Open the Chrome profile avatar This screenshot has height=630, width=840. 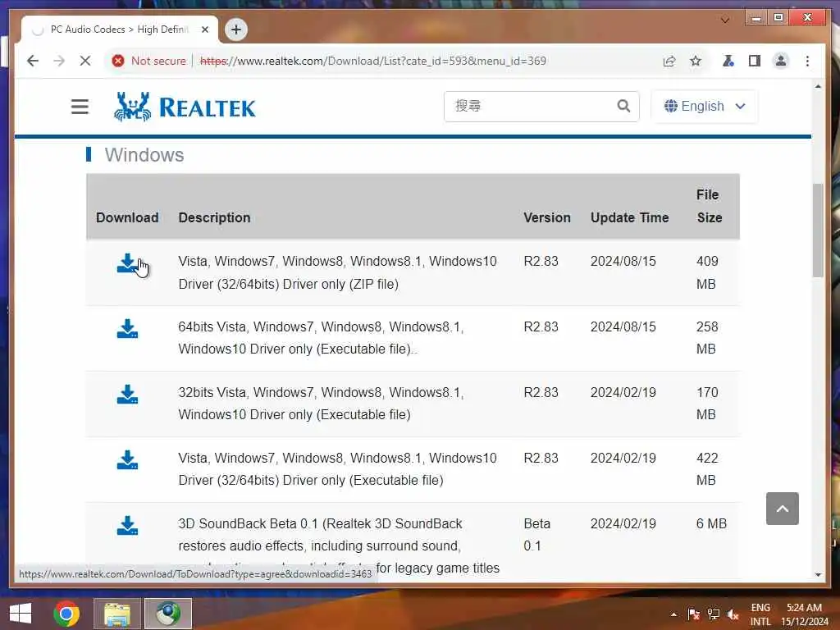pos(781,61)
